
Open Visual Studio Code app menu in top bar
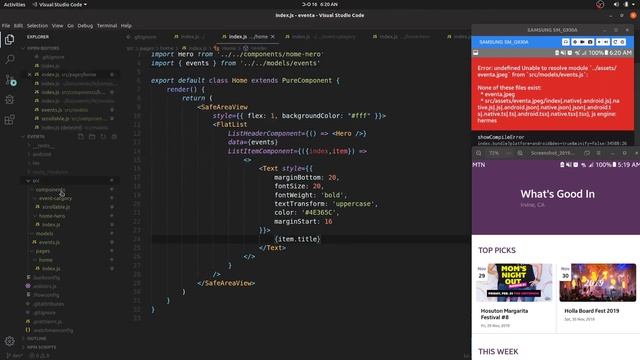60,4
